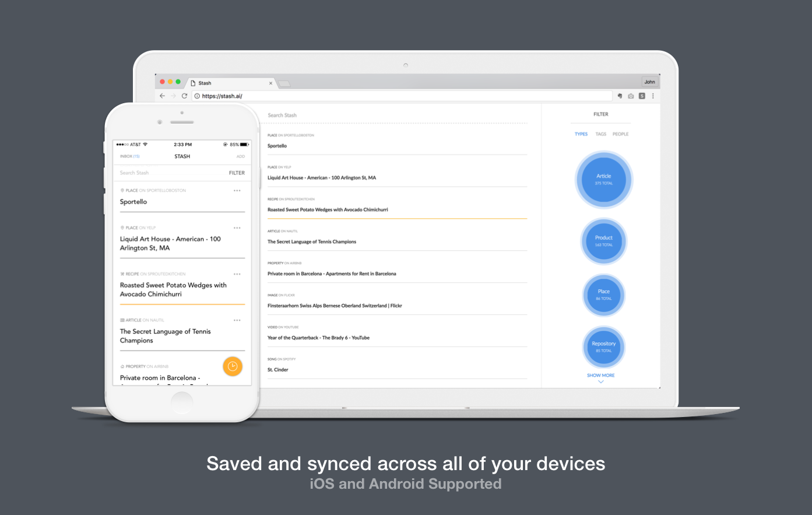This screenshot has width=812, height=515.
Task: Open options dots for Roasted Sweet Potato on phone
Action: pyautogui.click(x=237, y=274)
